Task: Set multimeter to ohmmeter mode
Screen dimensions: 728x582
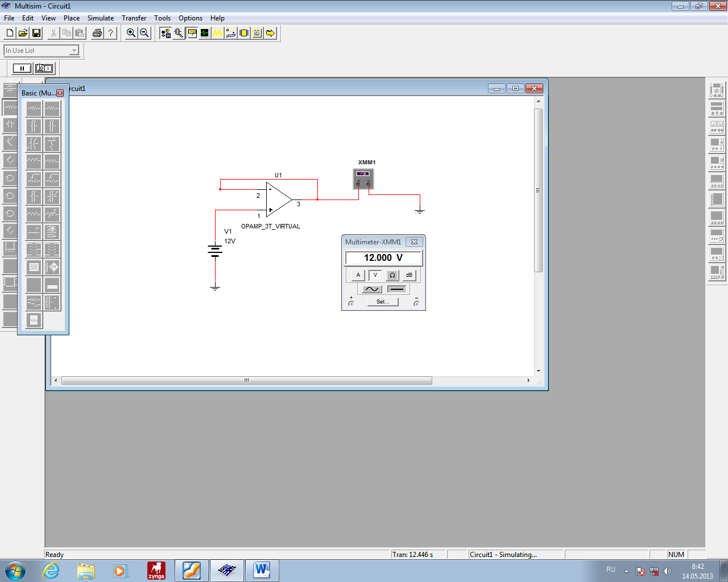Action: click(x=392, y=275)
